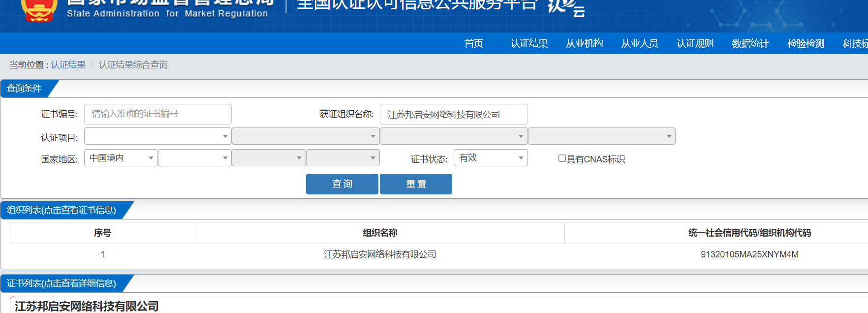Open the 检验检测 navigation menu
Viewport: 868px width, 313px height.
point(806,43)
